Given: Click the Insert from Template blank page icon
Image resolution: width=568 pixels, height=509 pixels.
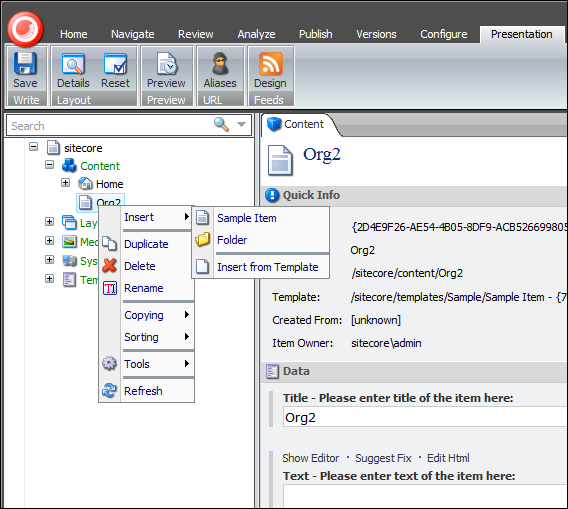Looking at the screenshot, I should (202, 266).
